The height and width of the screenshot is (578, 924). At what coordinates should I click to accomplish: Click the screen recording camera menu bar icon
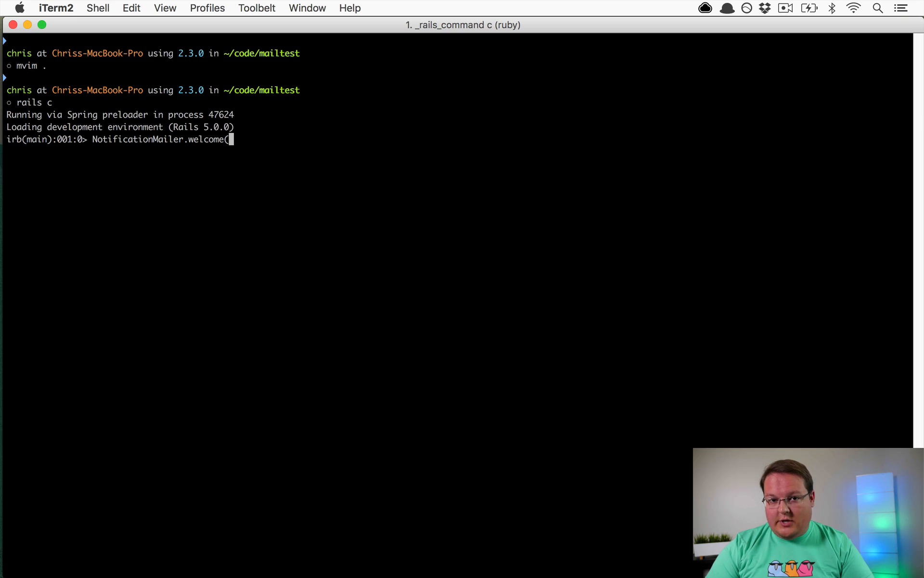coord(785,8)
